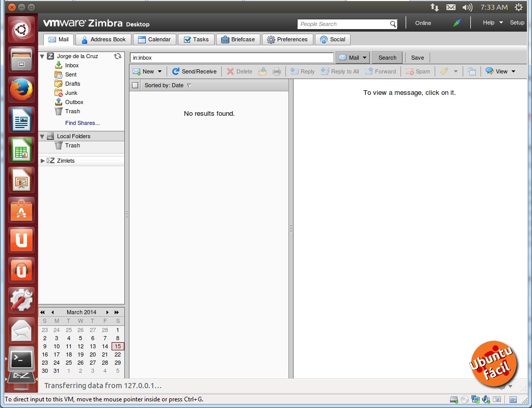Open the Inbox folder

click(71, 65)
